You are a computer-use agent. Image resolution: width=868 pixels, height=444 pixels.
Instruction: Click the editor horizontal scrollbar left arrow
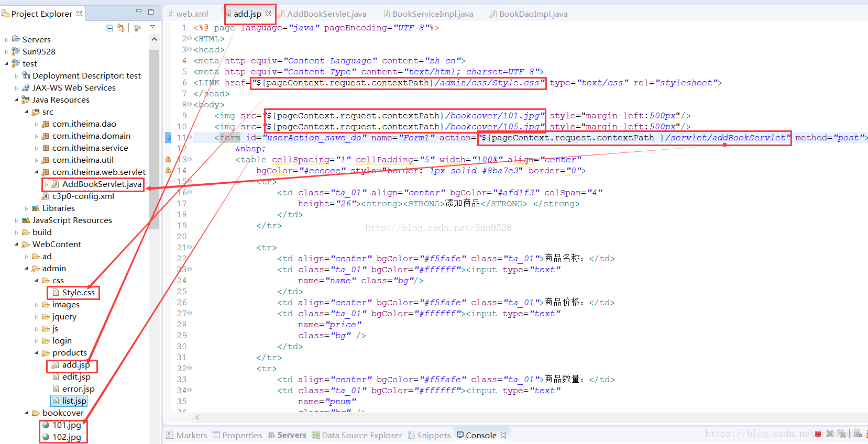pos(197,417)
